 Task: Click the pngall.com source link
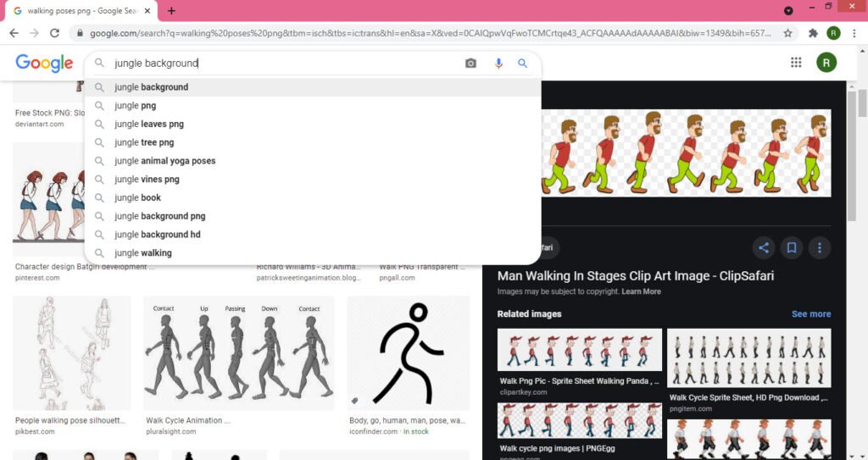click(397, 278)
